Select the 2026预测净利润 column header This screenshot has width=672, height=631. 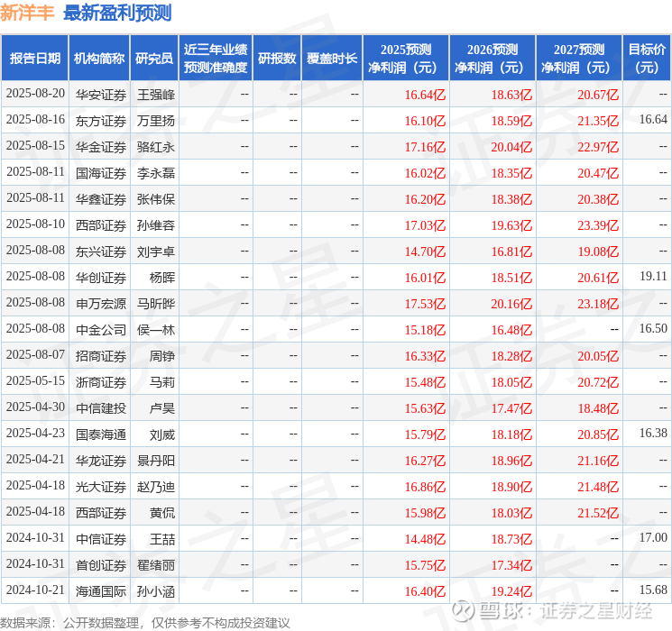492,59
